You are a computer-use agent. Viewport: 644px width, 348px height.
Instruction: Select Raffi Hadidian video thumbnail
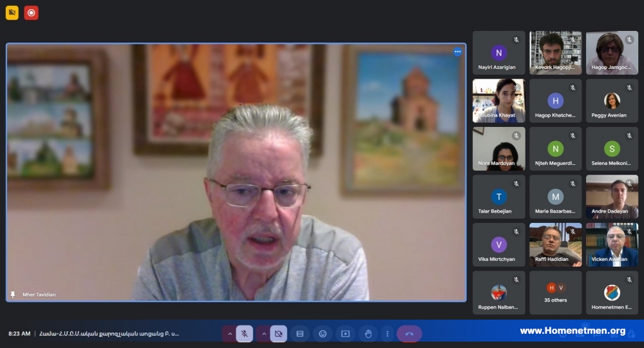(555, 245)
